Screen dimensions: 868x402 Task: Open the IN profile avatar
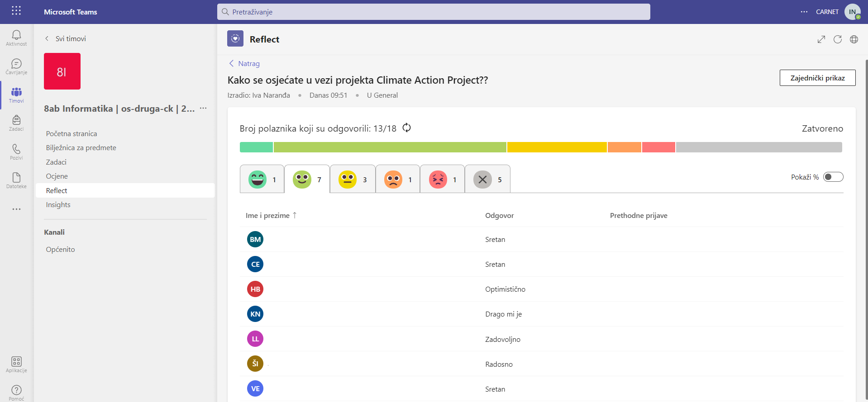[852, 12]
